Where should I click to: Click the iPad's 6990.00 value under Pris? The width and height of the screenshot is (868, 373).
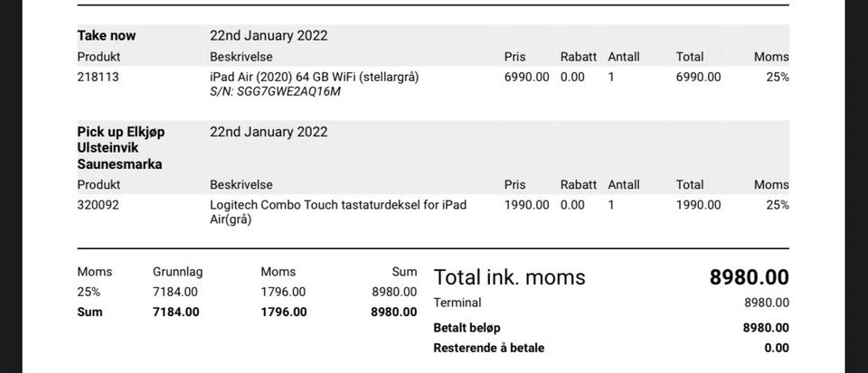(x=526, y=77)
